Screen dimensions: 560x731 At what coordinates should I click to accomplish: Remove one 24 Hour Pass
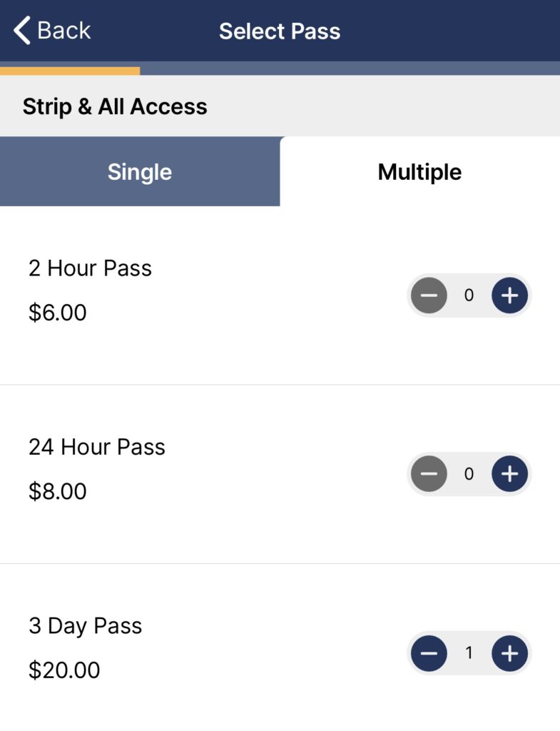click(429, 473)
